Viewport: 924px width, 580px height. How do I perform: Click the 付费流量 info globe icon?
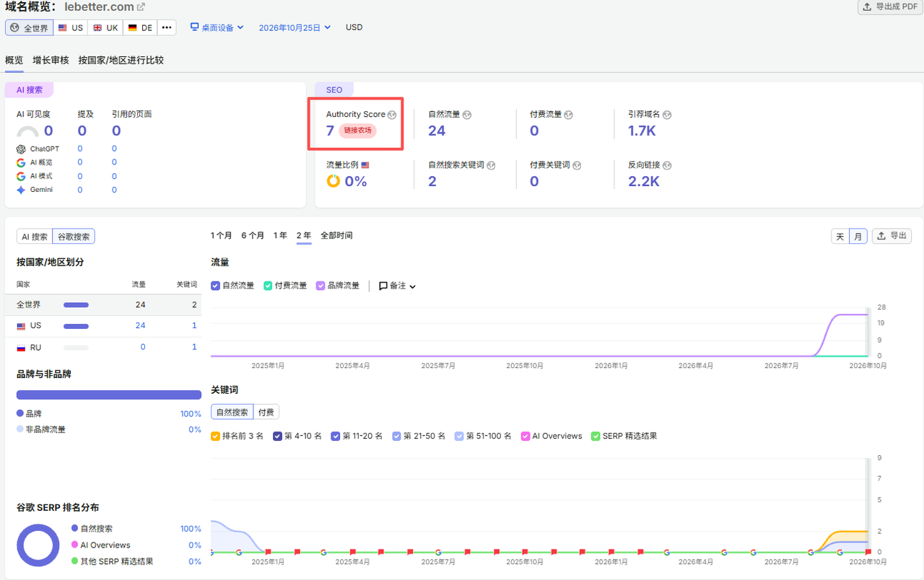pyautogui.click(x=568, y=115)
